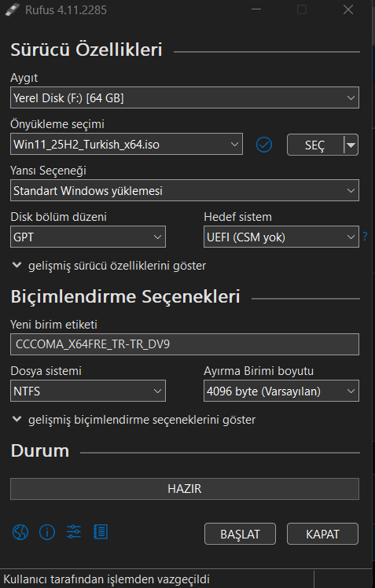Expand gelişmiş biçimlendirme seçeneklerini göster
The image size is (375, 588).
(134, 420)
